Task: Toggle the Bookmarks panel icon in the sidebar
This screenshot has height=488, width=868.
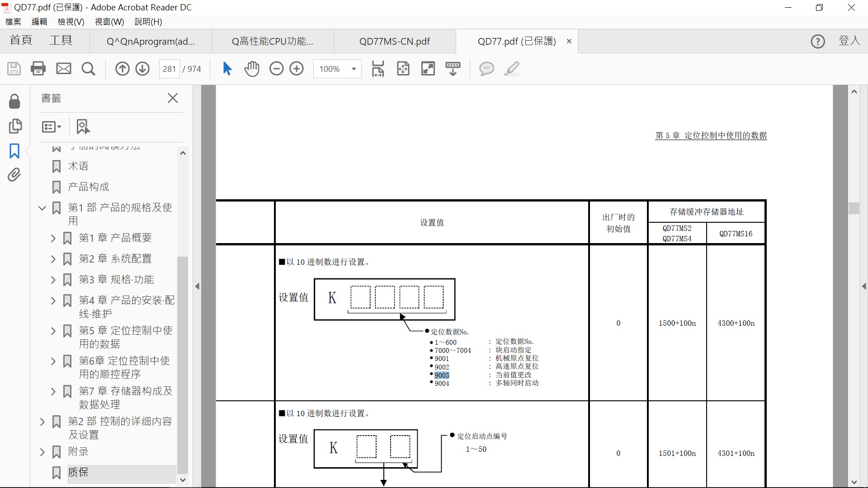Action: click(14, 151)
